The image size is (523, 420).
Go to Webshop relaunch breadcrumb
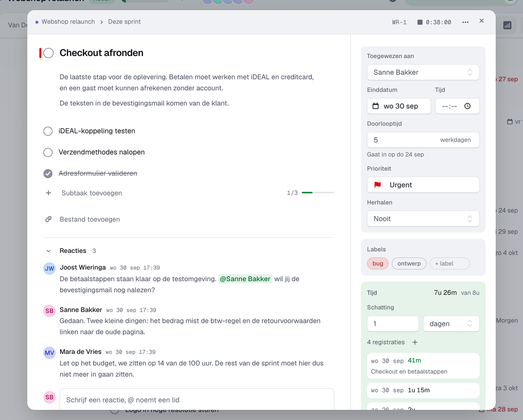pos(68,22)
